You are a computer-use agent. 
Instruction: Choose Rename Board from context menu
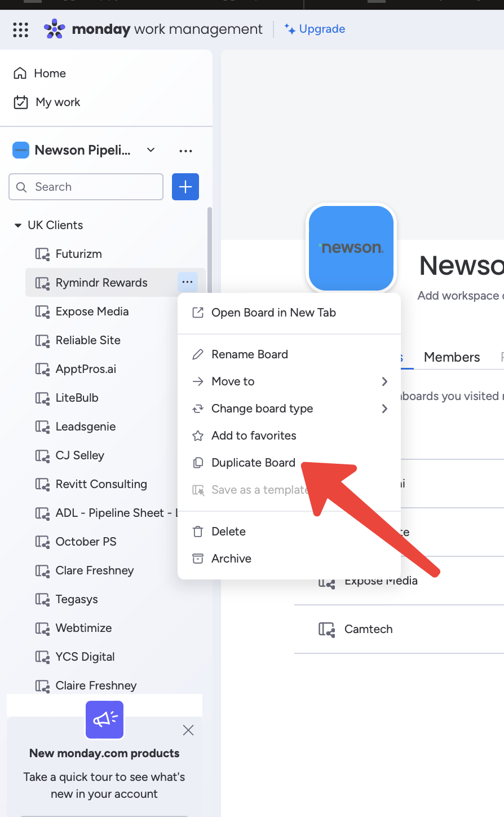pos(289,354)
